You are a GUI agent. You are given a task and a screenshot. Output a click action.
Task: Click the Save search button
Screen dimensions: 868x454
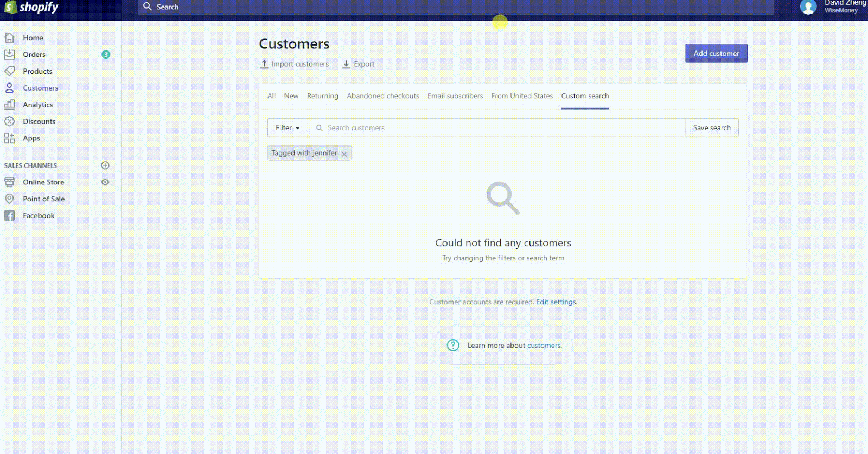pos(712,128)
